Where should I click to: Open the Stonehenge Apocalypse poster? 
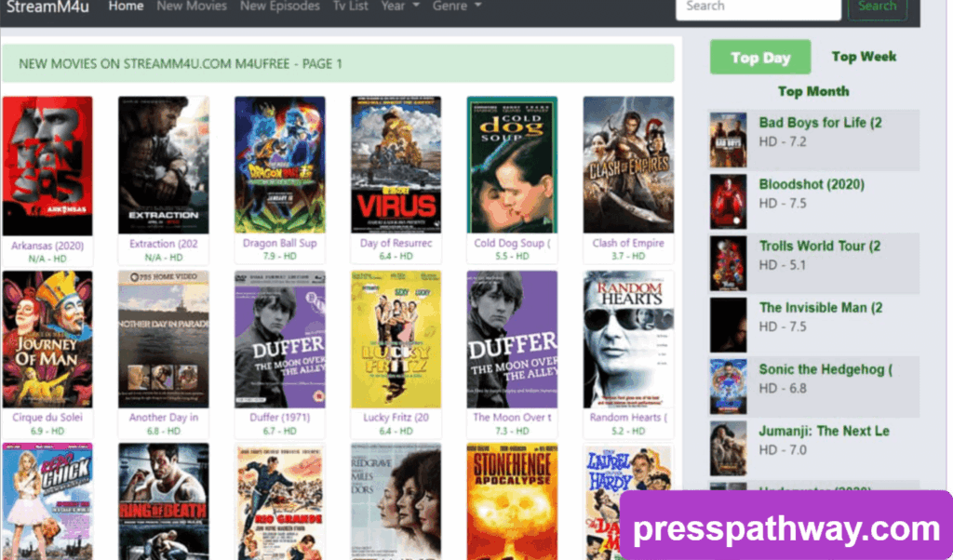pos(512,501)
